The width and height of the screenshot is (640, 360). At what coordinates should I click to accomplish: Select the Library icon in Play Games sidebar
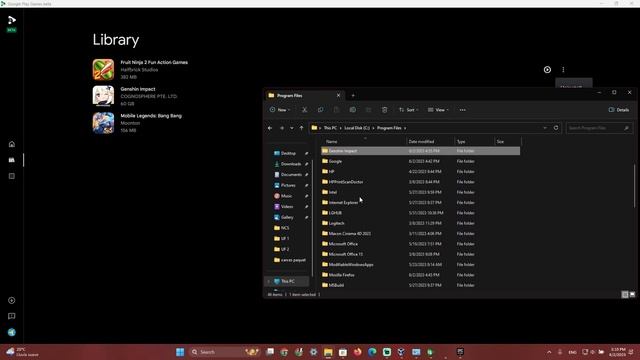[x=12, y=160]
